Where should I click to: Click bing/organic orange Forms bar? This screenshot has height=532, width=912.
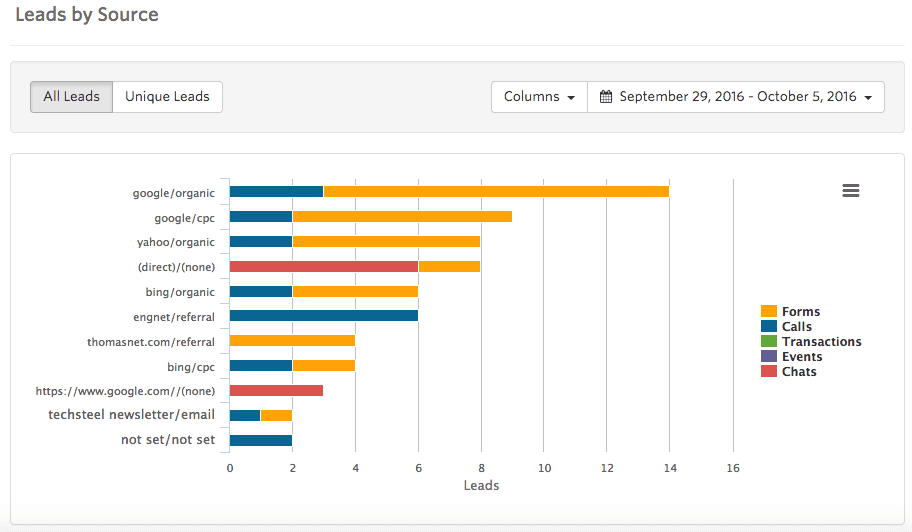tap(355, 291)
